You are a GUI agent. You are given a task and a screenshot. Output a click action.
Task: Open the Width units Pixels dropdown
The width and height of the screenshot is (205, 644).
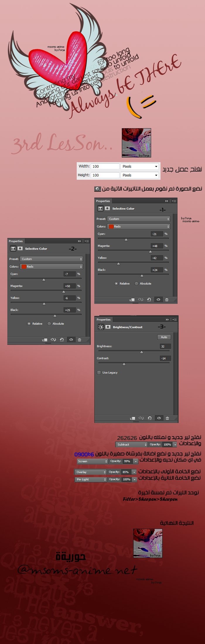point(140,166)
